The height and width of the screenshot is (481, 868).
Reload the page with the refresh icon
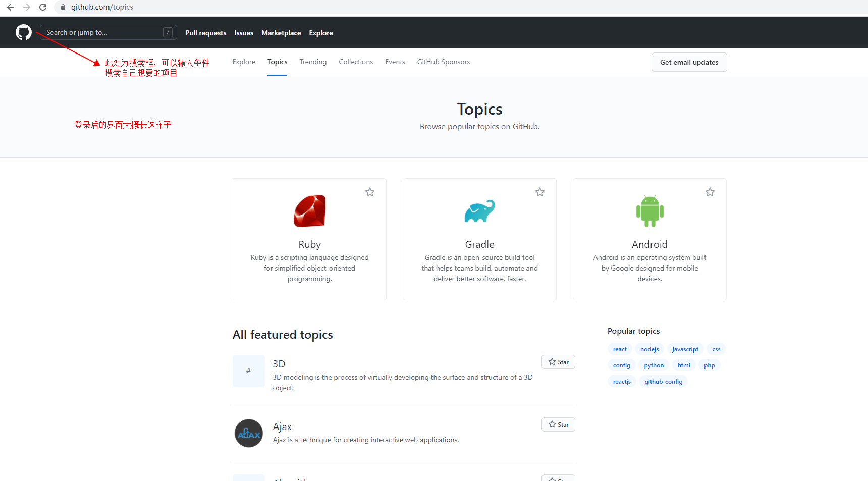[x=43, y=7]
